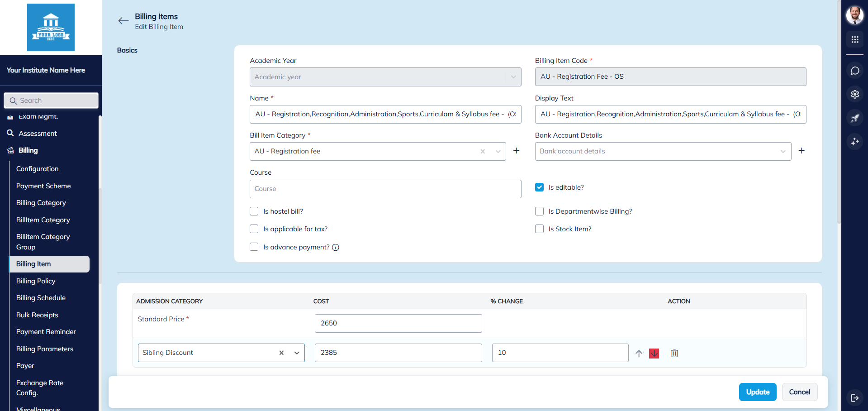Open the Sibling Discount category dropdown
The width and height of the screenshot is (868, 411).
pos(297,353)
